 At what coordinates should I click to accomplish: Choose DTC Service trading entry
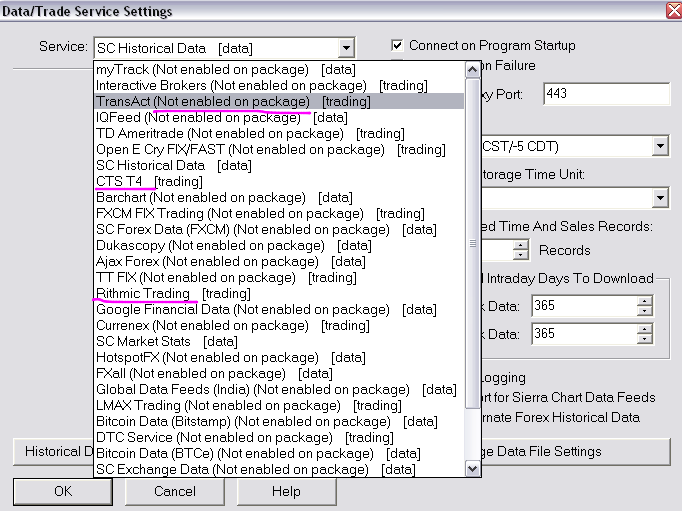[279, 438]
